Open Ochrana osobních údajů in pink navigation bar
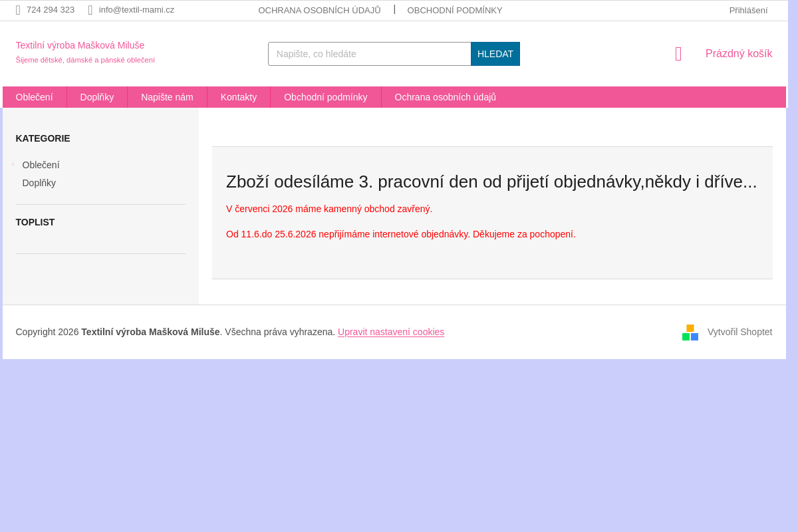This screenshot has height=532, width=798. (x=446, y=97)
